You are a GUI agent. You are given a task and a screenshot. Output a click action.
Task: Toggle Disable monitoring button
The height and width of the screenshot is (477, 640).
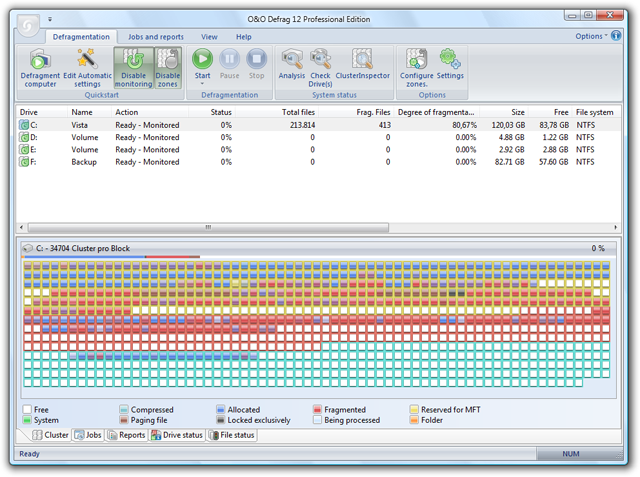click(133, 68)
